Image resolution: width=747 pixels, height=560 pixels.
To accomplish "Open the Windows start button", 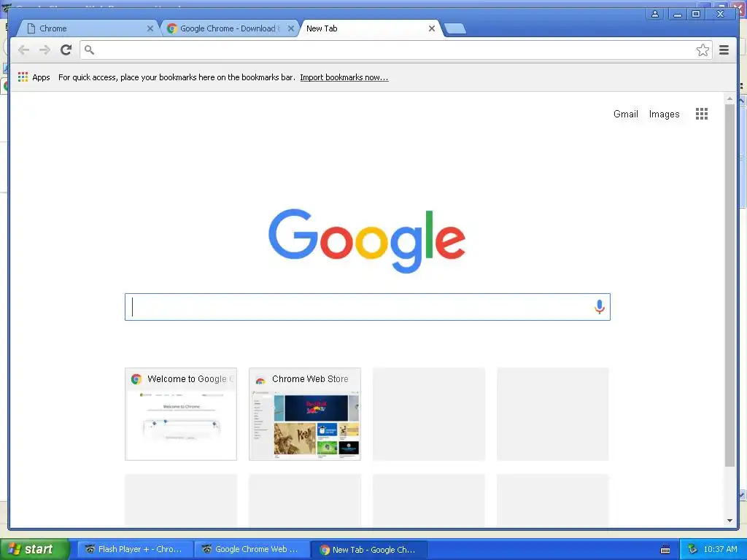I will click(x=34, y=549).
